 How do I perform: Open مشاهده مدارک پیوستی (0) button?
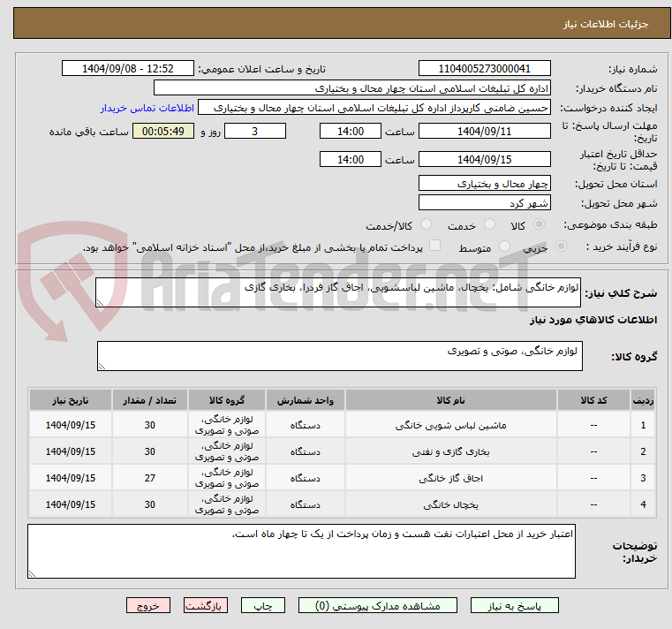pyautogui.click(x=378, y=605)
